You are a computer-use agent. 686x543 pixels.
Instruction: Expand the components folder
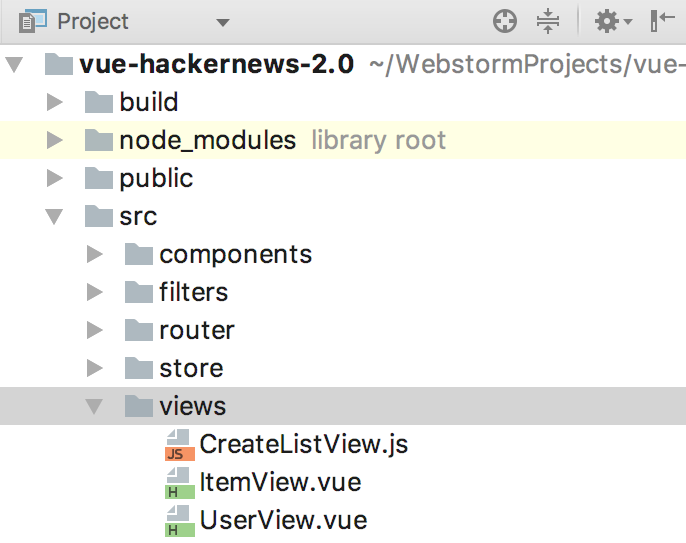pos(94,254)
